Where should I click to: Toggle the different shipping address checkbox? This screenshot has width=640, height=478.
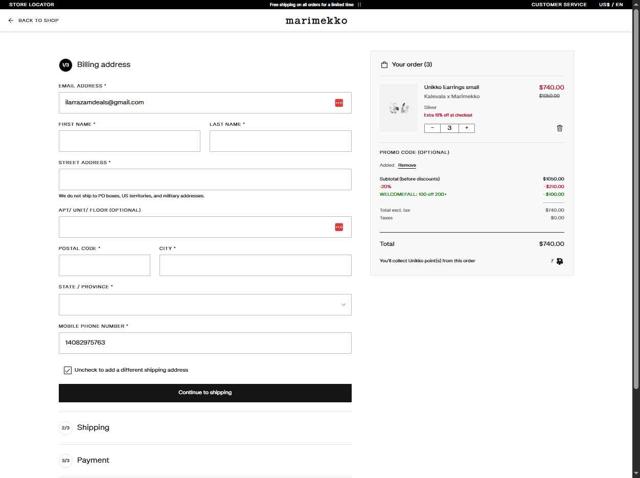68,370
